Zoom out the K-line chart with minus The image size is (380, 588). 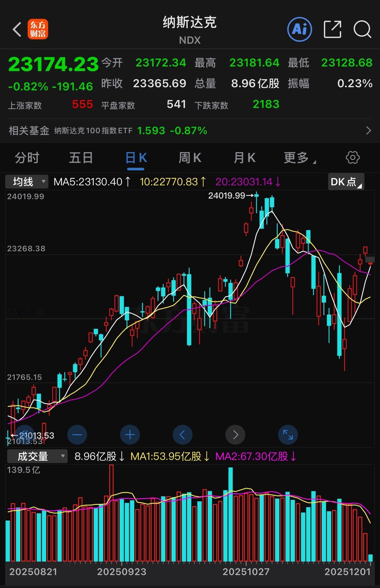click(x=77, y=435)
